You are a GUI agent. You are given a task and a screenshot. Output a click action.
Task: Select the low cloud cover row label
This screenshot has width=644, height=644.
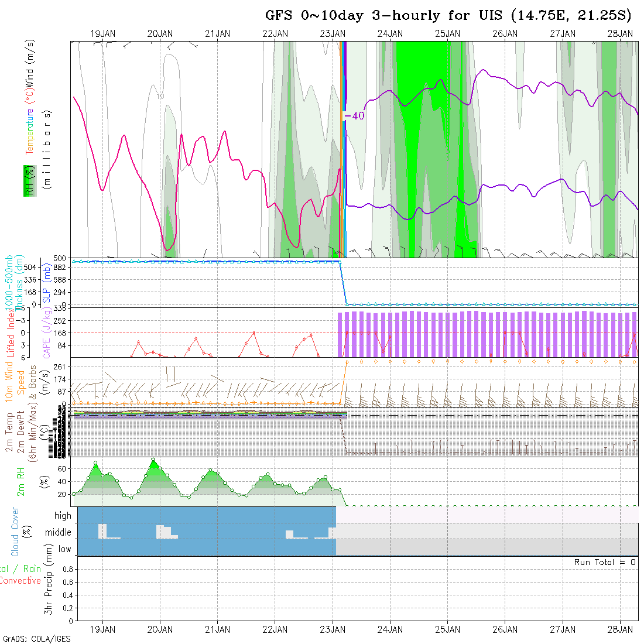pos(64,549)
